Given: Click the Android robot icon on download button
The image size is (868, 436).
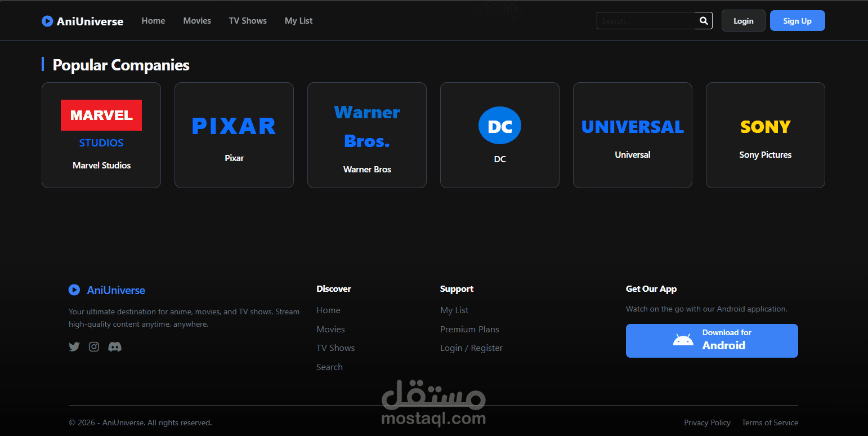Looking at the screenshot, I should tap(683, 340).
